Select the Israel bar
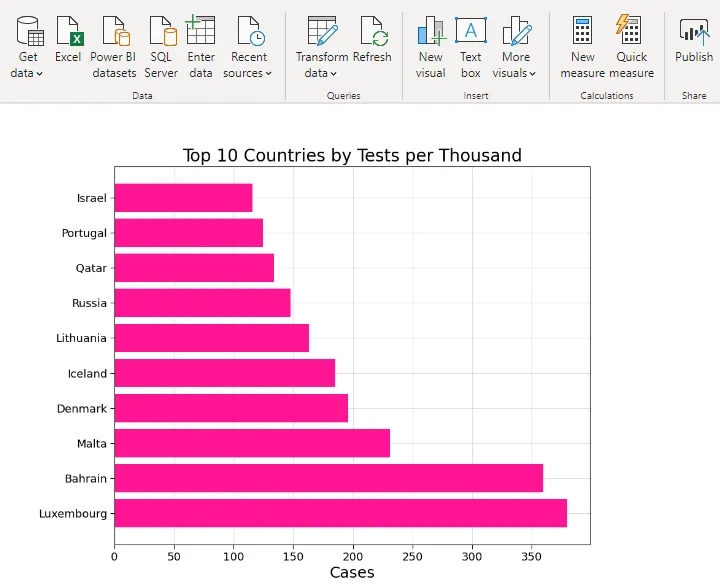 coord(183,198)
